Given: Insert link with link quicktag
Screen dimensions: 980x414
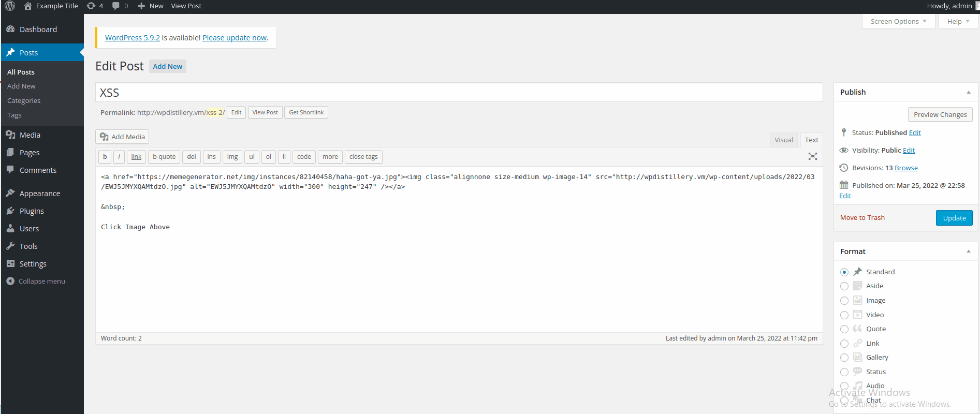Looking at the screenshot, I should (x=136, y=157).
